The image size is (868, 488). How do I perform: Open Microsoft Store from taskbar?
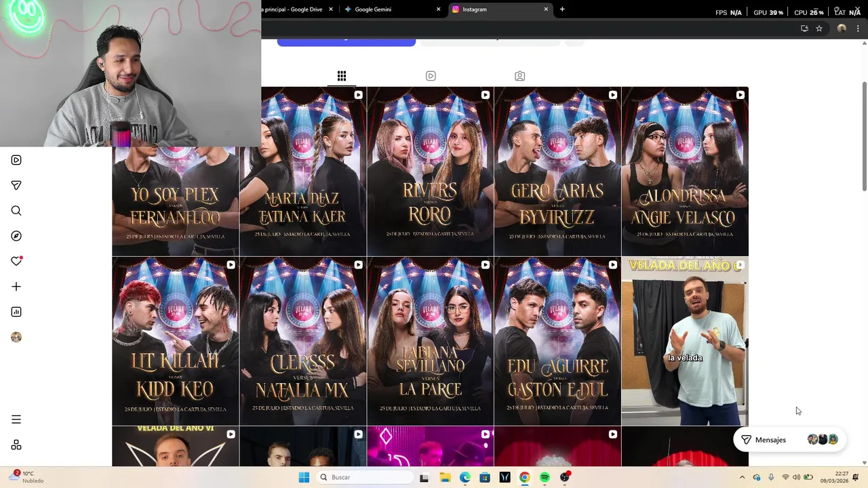485,477
